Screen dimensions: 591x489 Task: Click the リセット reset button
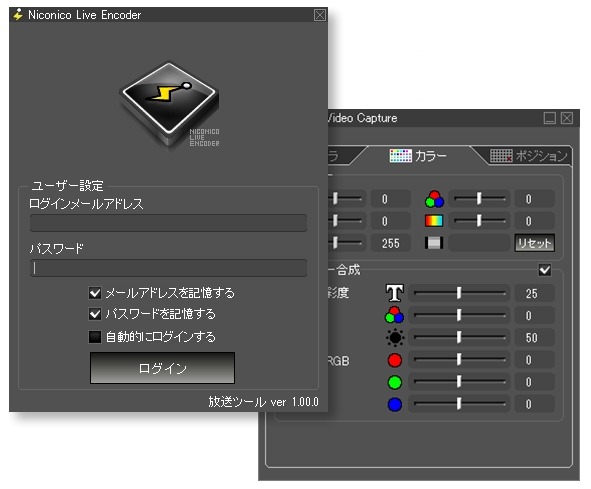[x=534, y=243]
